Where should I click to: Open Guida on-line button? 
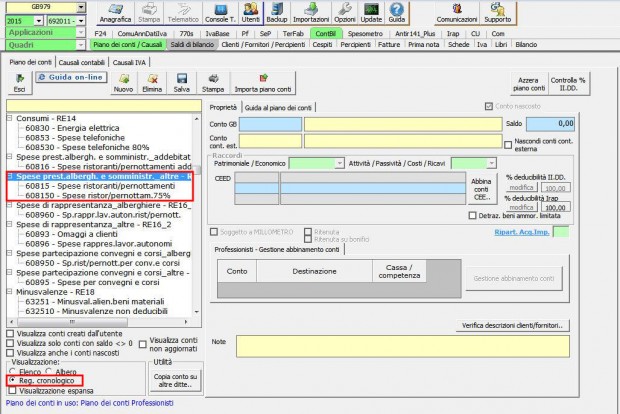72,78
